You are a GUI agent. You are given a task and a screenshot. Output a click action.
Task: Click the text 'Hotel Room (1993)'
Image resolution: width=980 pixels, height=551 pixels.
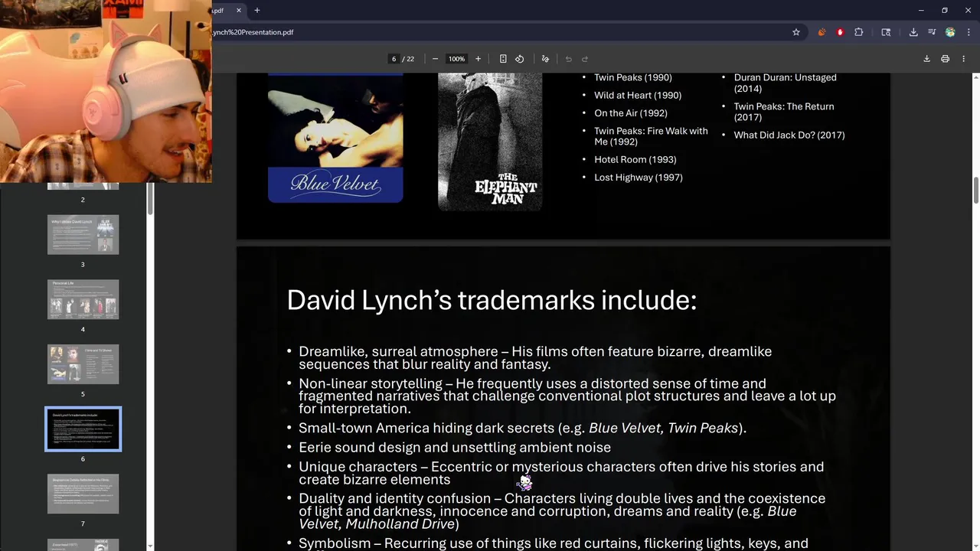pos(635,159)
